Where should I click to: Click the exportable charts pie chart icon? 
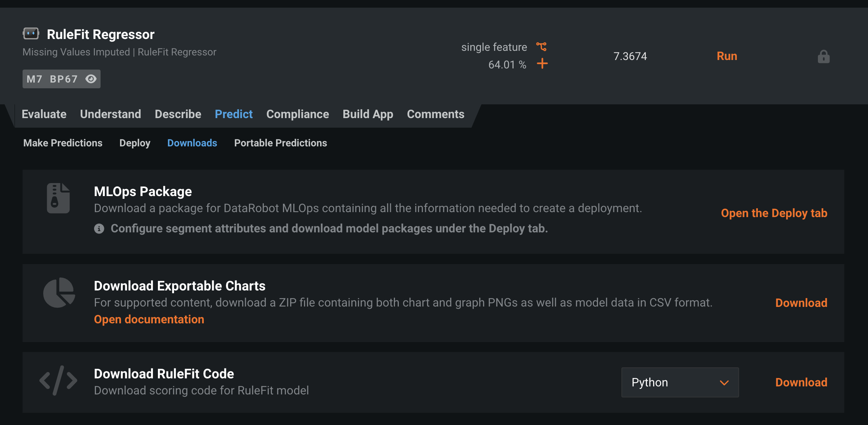coord(59,292)
